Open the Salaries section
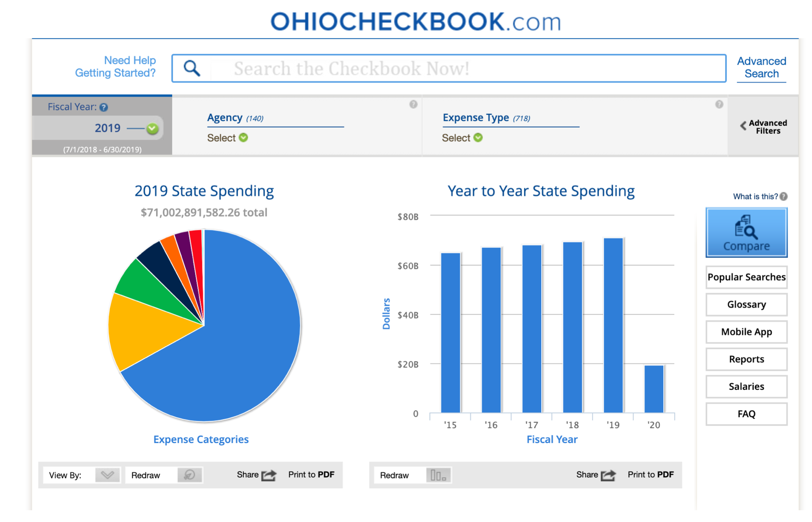The height and width of the screenshot is (522, 812). (746, 386)
